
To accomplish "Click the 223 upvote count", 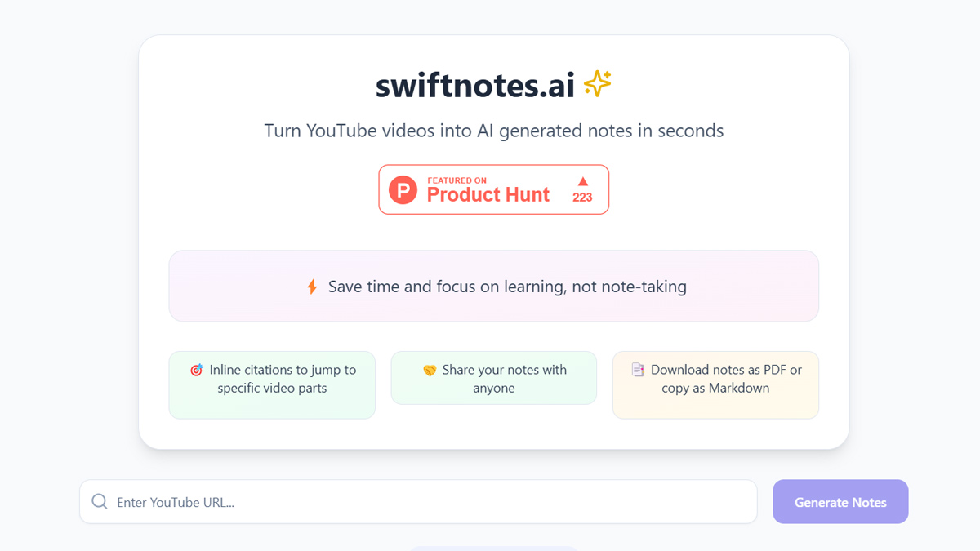I will [x=582, y=197].
